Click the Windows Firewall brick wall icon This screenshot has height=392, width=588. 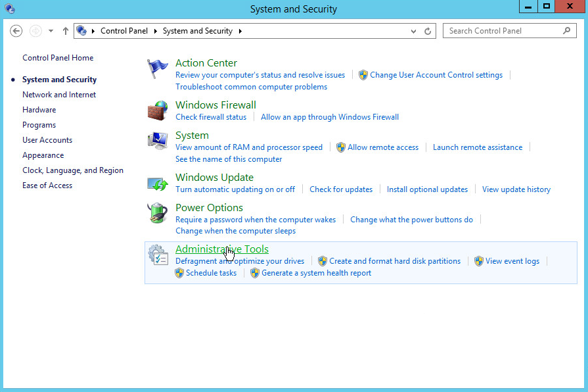pyautogui.click(x=158, y=110)
